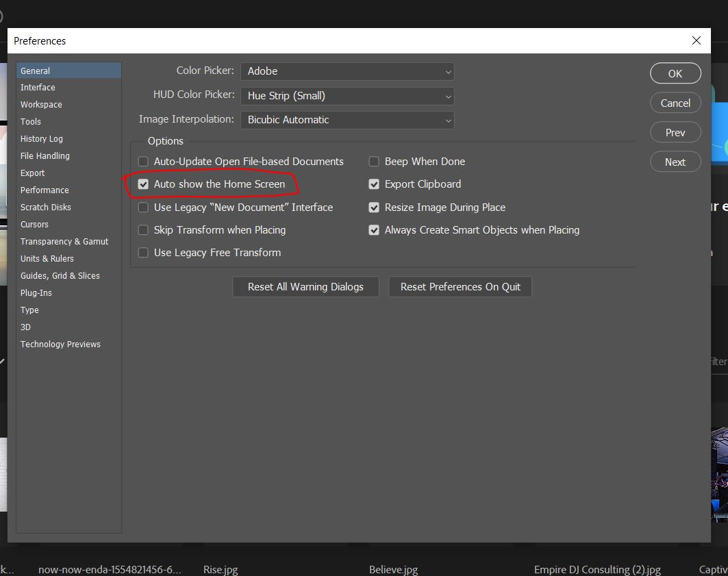Switch to the Performance preferences page

[45, 190]
